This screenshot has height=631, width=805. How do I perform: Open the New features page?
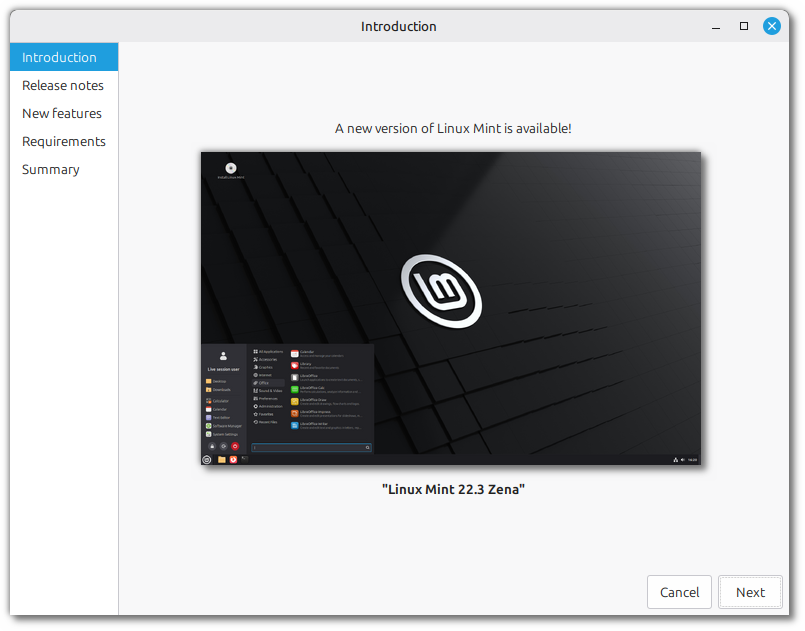[x=62, y=113]
